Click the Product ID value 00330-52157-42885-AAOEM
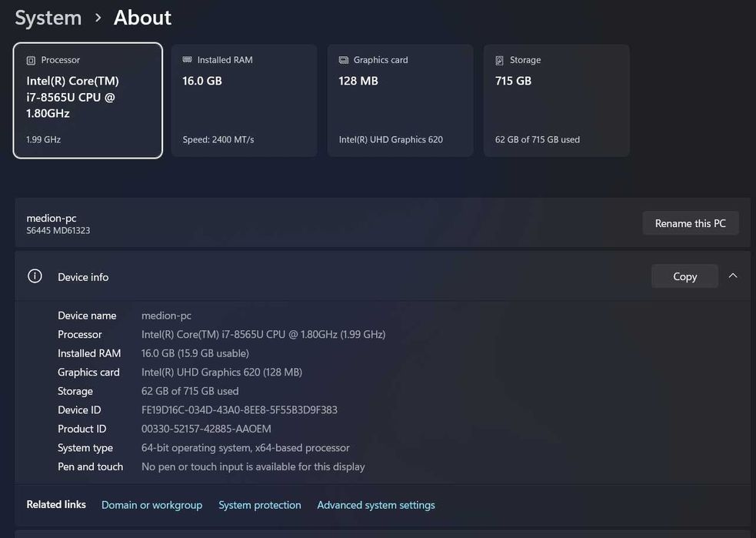This screenshot has width=756, height=538. [206, 429]
